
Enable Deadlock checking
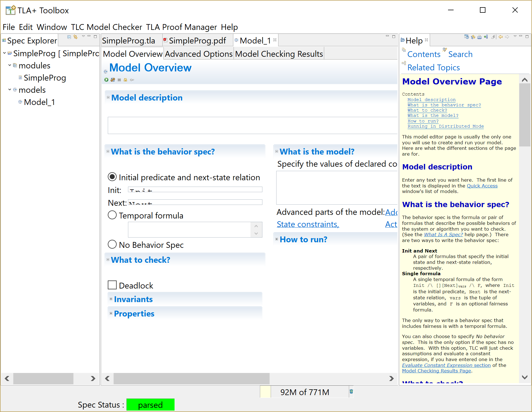(112, 285)
